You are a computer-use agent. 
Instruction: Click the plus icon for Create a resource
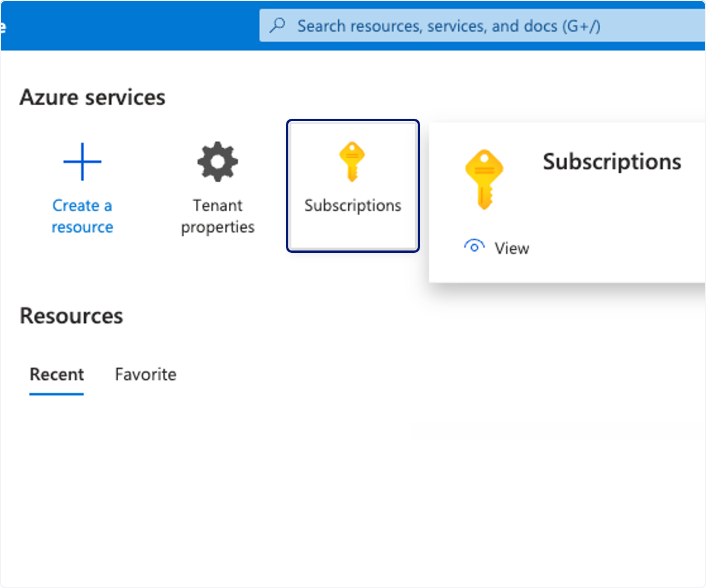coord(82,161)
